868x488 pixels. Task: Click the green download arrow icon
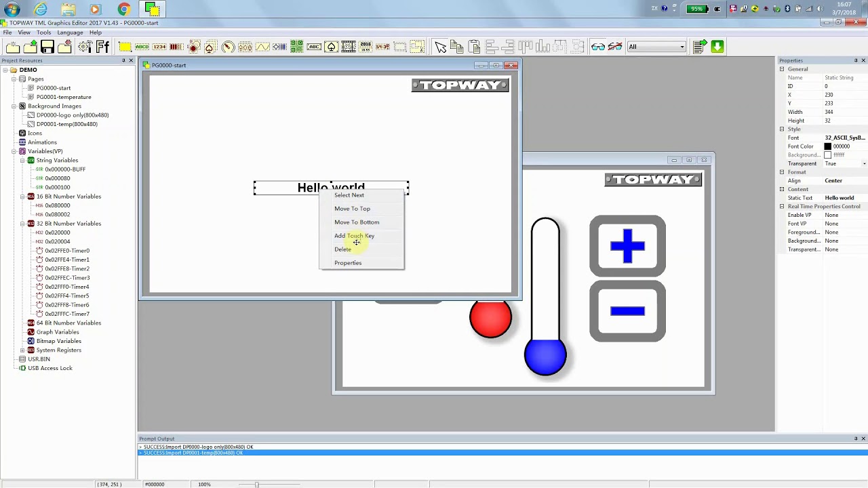pyautogui.click(x=717, y=47)
